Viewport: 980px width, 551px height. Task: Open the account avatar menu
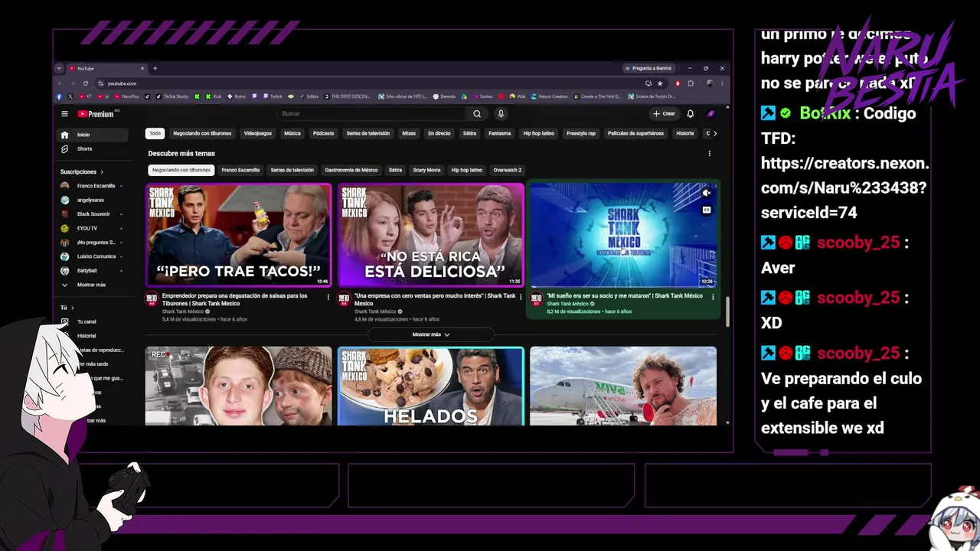click(x=710, y=114)
